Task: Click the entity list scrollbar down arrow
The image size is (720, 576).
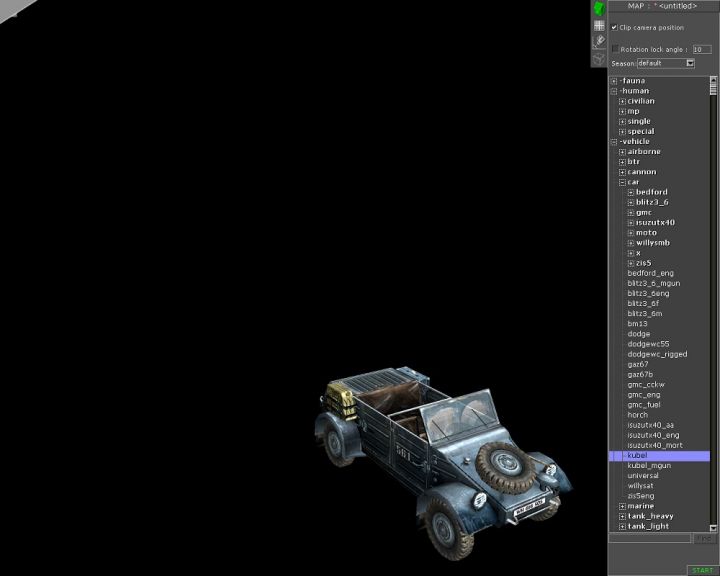Action: (713, 527)
